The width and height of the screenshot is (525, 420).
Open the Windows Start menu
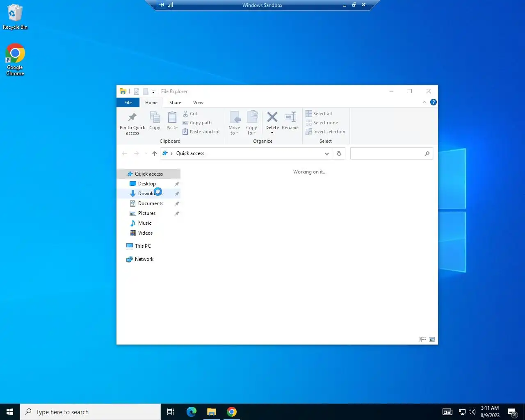10,412
